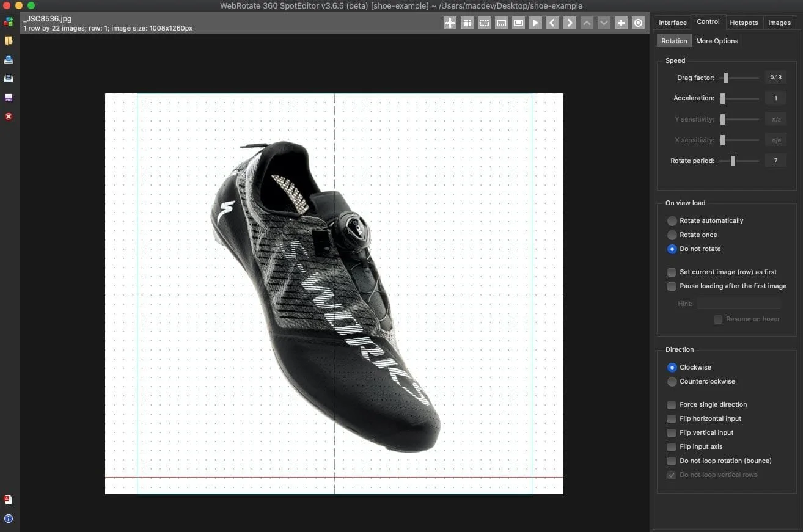The height and width of the screenshot is (532, 803).
Task: Enable the Flip horizontal input checkbox
Action: point(671,418)
